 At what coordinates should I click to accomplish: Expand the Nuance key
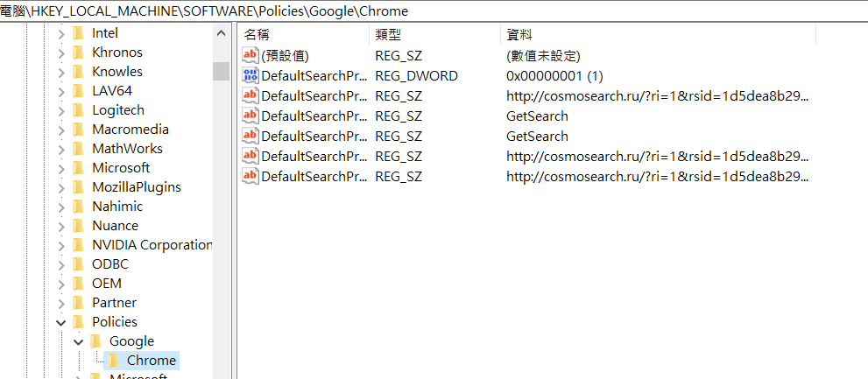coord(61,227)
